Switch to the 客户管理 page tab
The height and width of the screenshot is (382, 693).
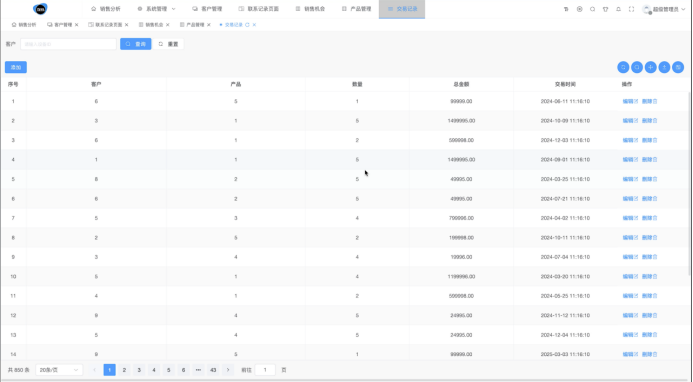coord(60,25)
